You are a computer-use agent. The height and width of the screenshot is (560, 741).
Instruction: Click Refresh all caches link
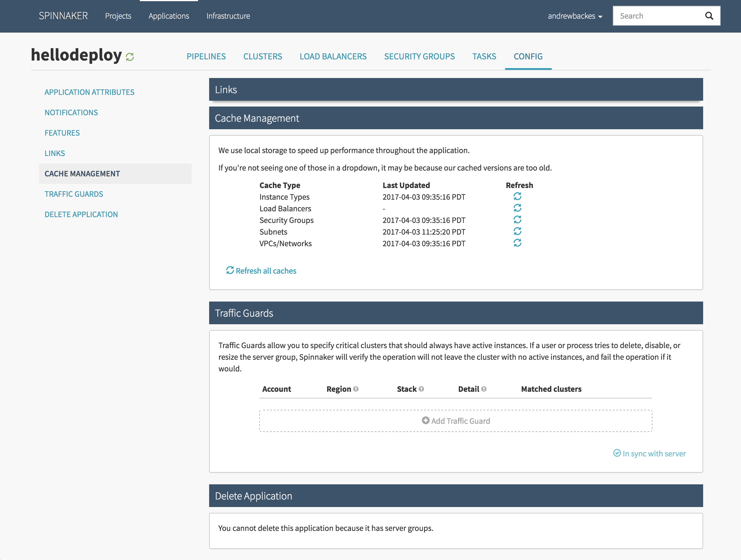click(261, 270)
